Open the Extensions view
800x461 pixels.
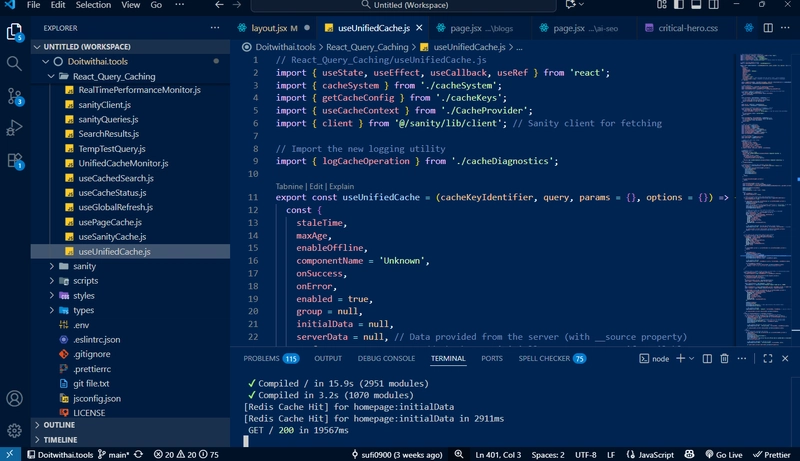pos(15,160)
